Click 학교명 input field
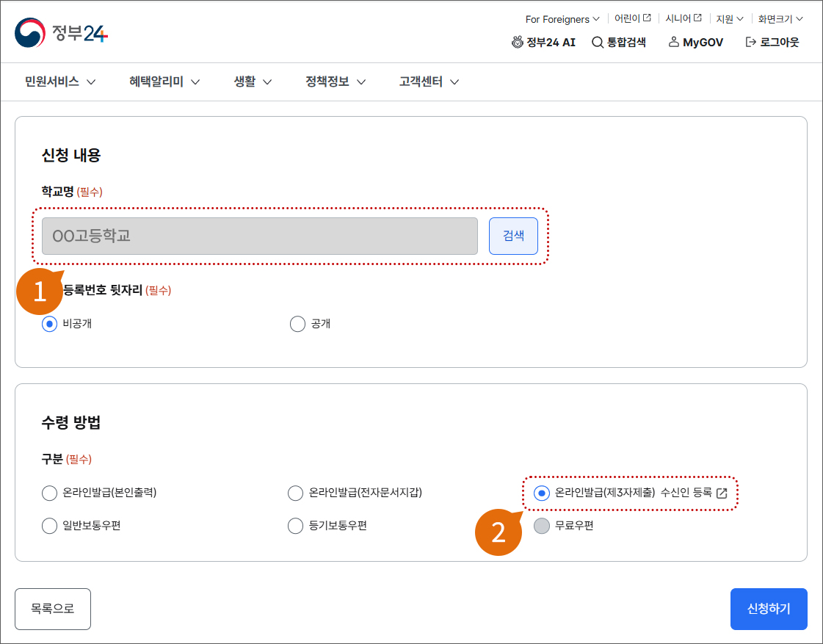Screen dimensions: 823x644 click(260, 236)
